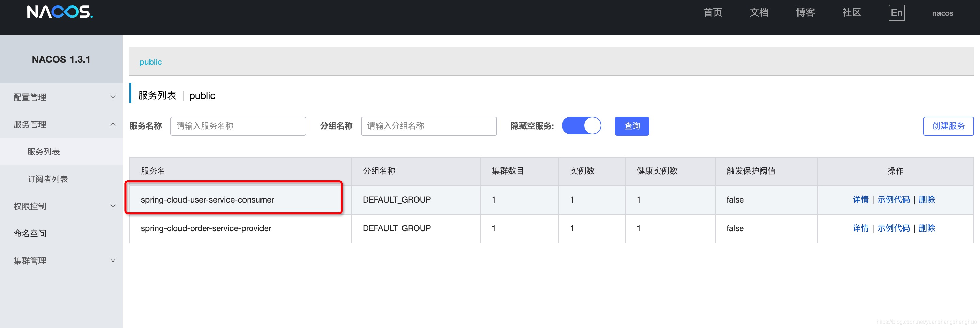Viewport: 980px width, 328px height.
Task: Open the nacos user menu
Action: [942, 13]
